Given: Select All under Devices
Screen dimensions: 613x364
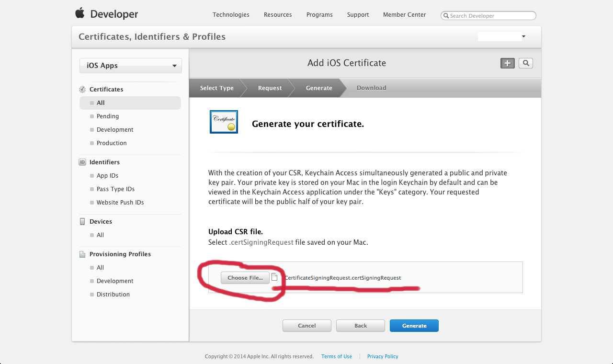Looking at the screenshot, I should (100, 235).
